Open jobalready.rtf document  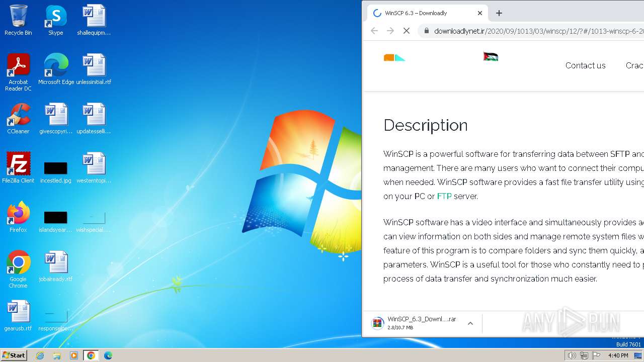coord(56,266)
